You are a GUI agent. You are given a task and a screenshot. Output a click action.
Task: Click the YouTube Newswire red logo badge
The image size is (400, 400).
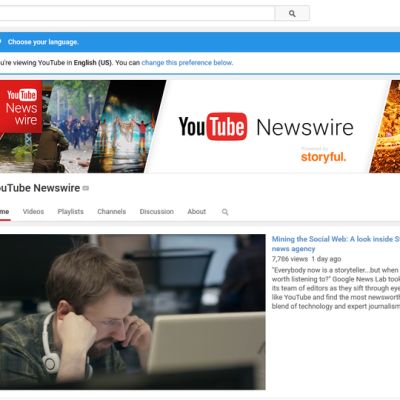pos(21,107)
